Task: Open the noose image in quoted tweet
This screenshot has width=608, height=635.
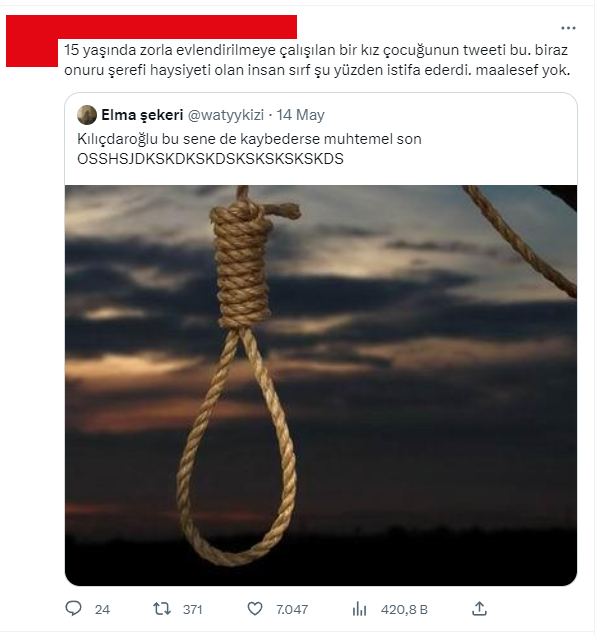Action: [x=321, y=385]
